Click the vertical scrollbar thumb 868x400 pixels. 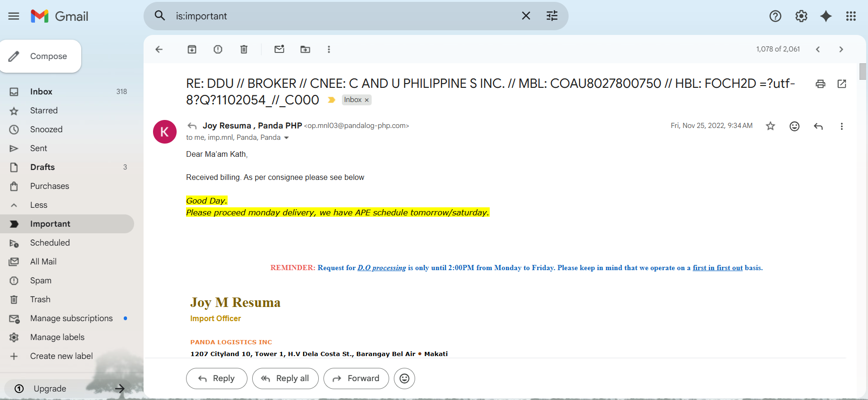[862, 72]
